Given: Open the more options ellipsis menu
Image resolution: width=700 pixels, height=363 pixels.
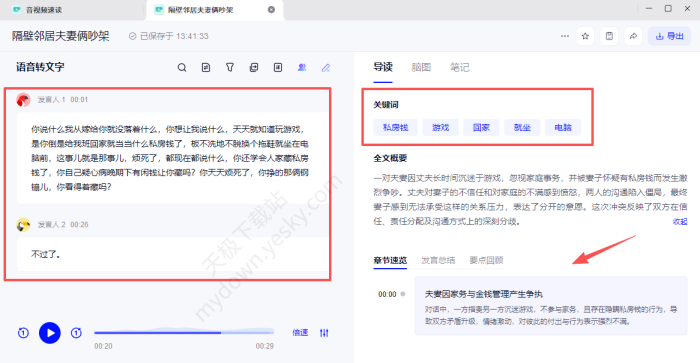Looking at the screenshot, I should [565, 36].
